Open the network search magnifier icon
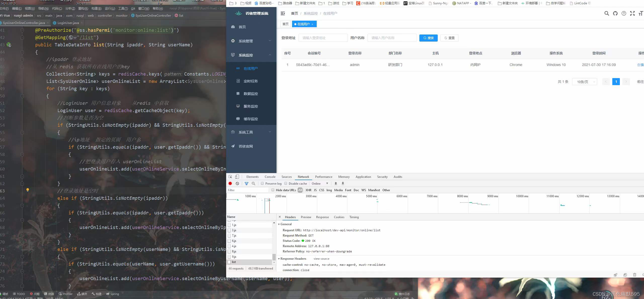 point(253,183)
